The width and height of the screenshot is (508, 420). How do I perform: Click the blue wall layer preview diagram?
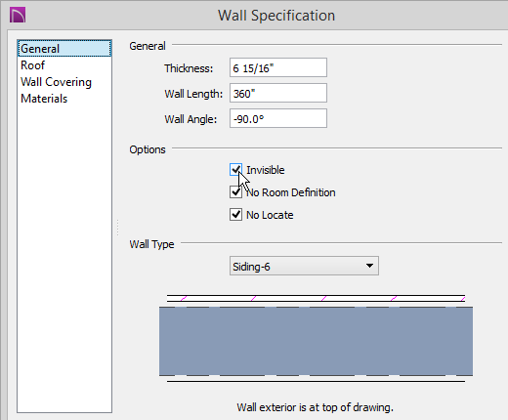(x=316, y=341)
